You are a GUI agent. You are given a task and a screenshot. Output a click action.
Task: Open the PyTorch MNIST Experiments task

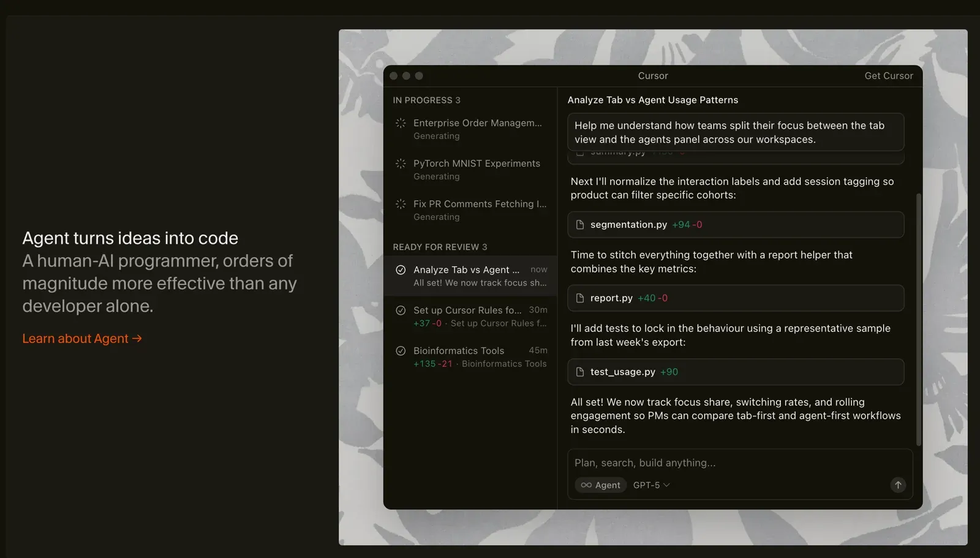pyautogui.click(x=477, y=169)
